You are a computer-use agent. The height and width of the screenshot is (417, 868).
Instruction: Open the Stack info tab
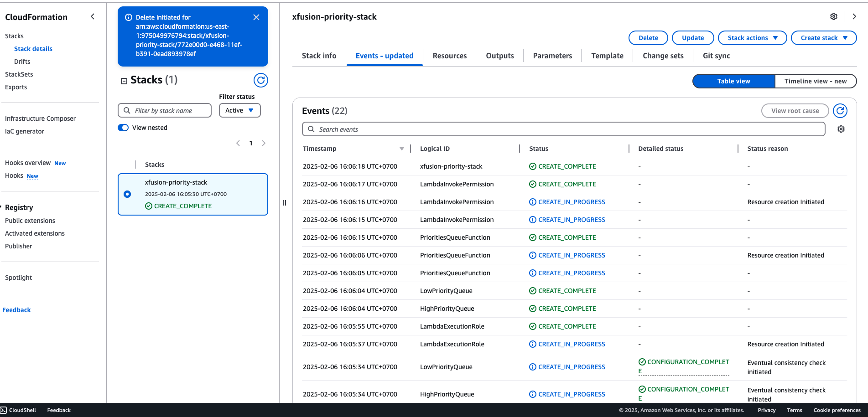[319, 56]
